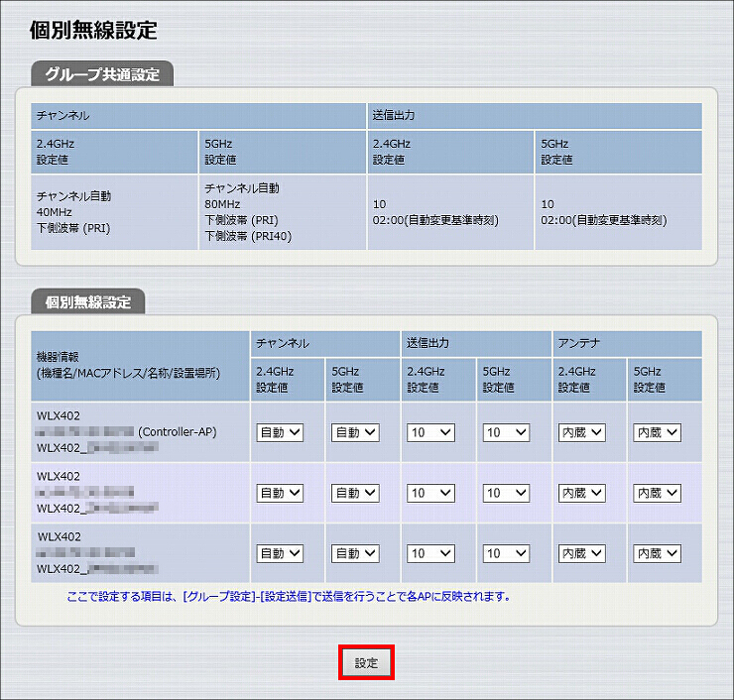Open third WLX402 2.4GHz transmit power dropdown
This screenshot has height=700, width=734.
coord(430,553)
